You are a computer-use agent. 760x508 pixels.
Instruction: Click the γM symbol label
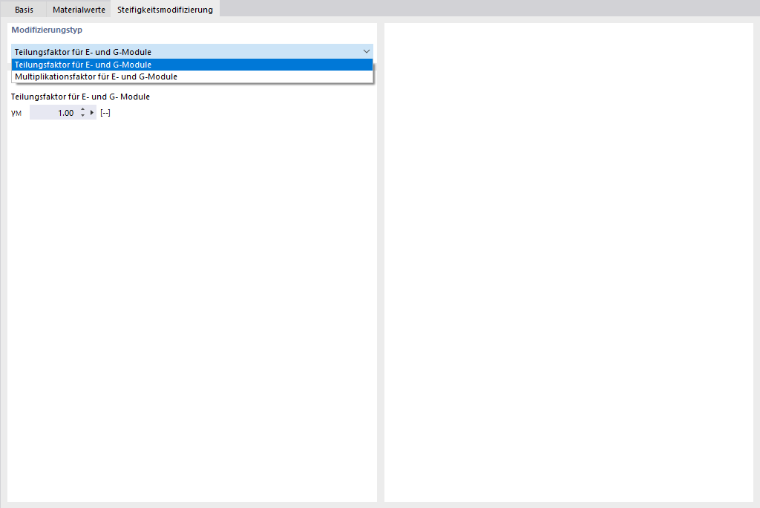pos(16,113)
